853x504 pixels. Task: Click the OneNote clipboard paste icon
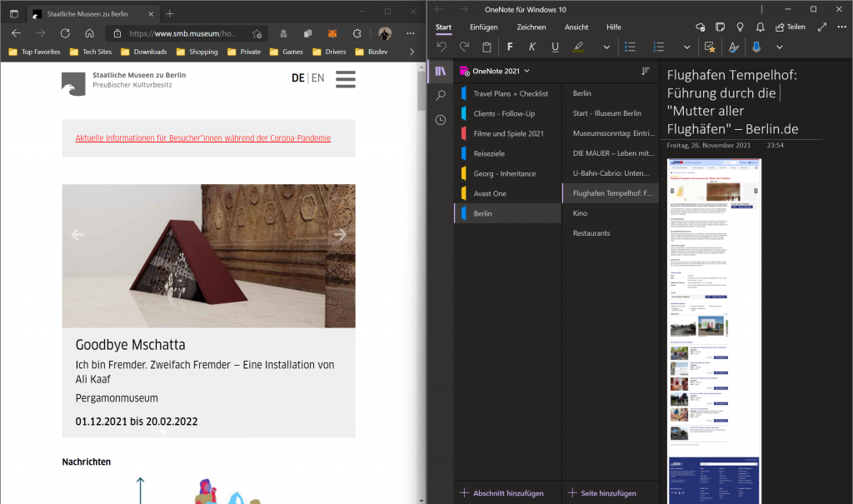pos(486,47)
